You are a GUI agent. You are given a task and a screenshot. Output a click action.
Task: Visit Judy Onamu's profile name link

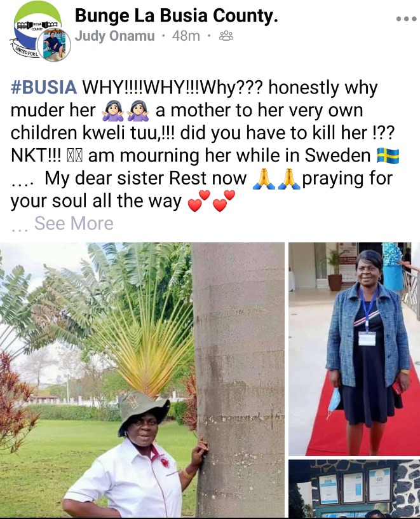click(115, 36)
